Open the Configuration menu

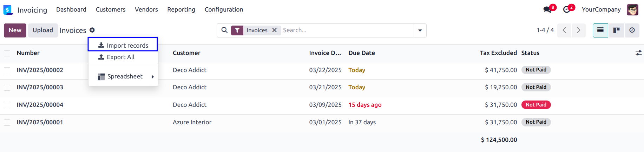[224, 9]
